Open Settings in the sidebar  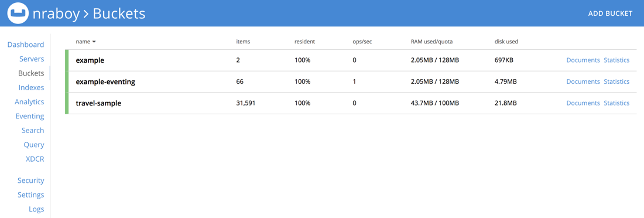(31, 195)
